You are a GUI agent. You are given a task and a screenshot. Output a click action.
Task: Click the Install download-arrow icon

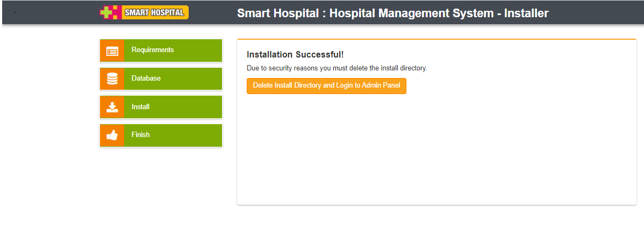click(x=112, y=107)
